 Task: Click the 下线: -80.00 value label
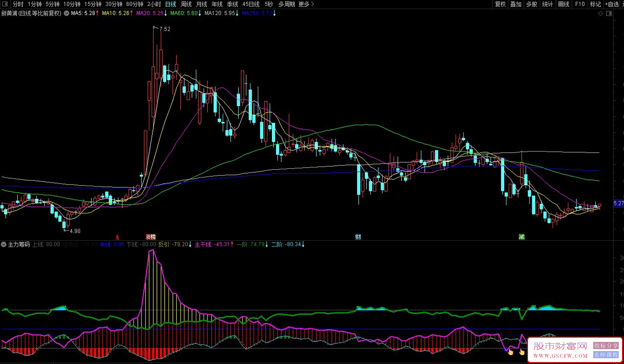pyautogui.click(x=141, y=245)
